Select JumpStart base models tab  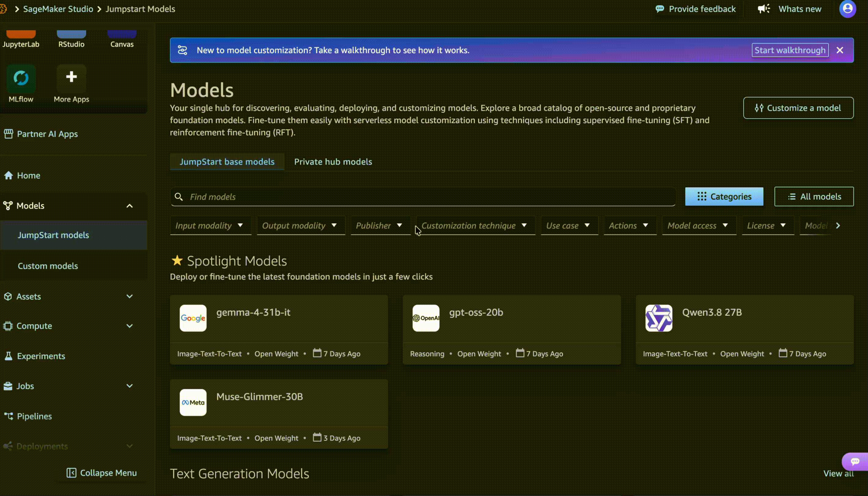[227, 161]
